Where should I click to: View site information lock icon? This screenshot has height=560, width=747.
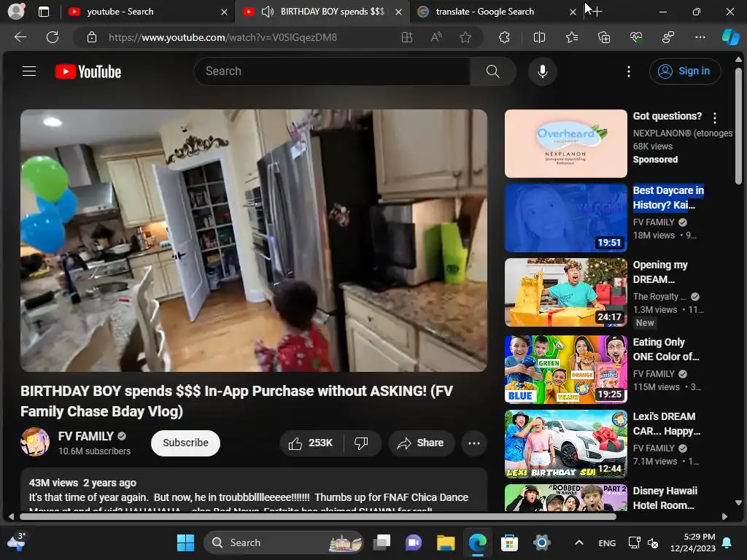pyautogui.click(x=92, y=37)
